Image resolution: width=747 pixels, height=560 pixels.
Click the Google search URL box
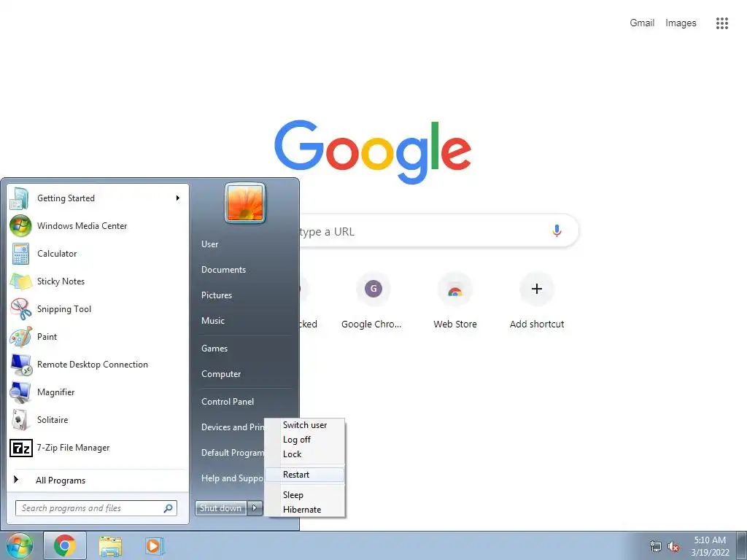438,231
